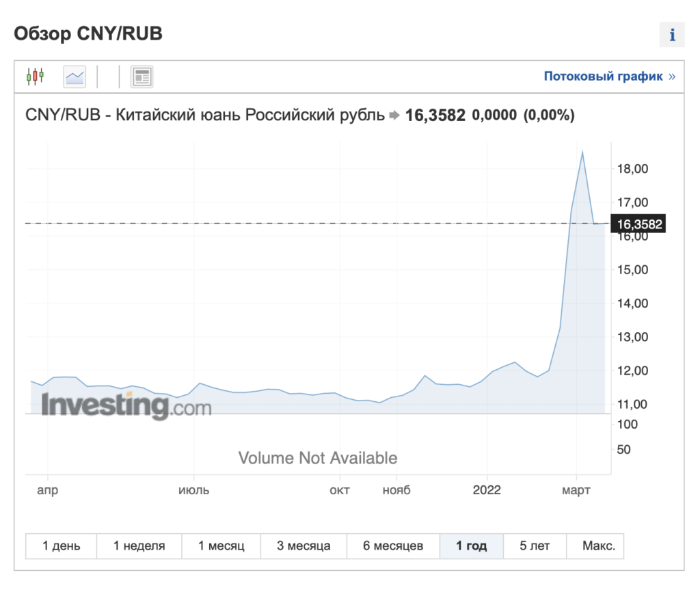Switch to candlestick chart view

pos(35,77)
